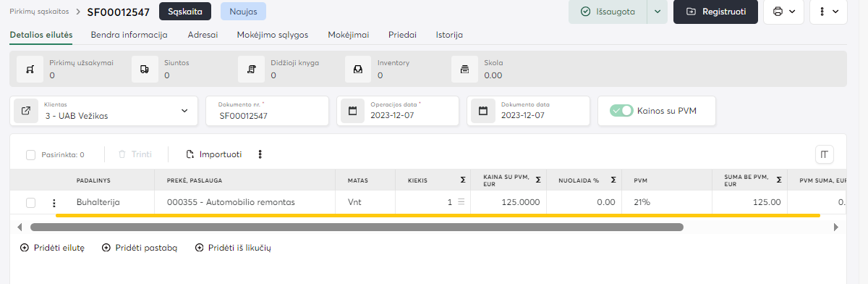Click Pridėti pastabą

(140, 248)
